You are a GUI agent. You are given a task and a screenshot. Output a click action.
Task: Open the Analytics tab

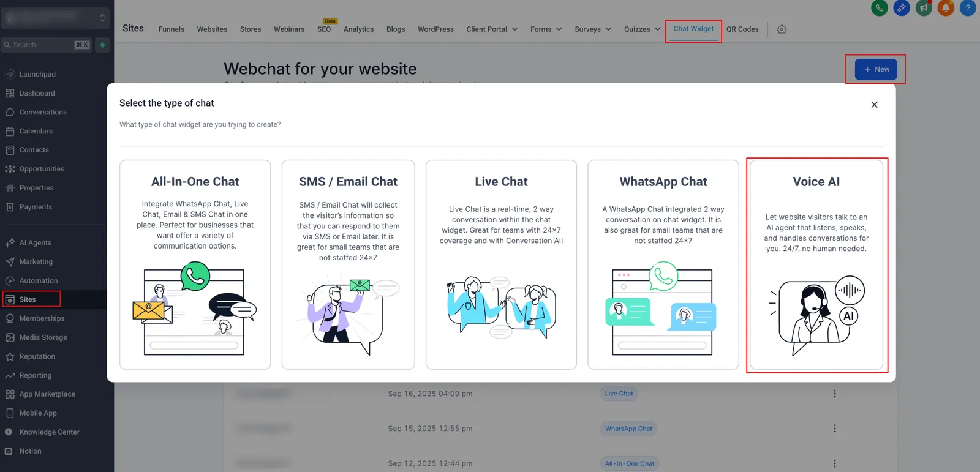point(358,29)
